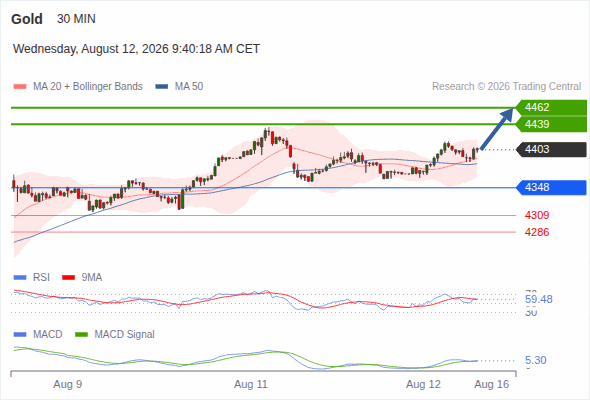Viewport: 590px width, 400px height.
Task: Click the Research © 2026 Trading Central credit
Action: pyautogui.click(x=506, y=87)
